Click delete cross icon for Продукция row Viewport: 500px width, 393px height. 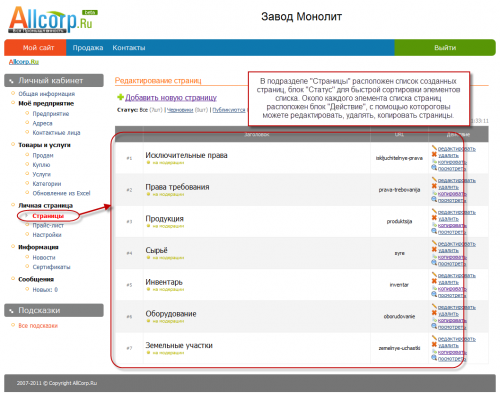(434, 218)
